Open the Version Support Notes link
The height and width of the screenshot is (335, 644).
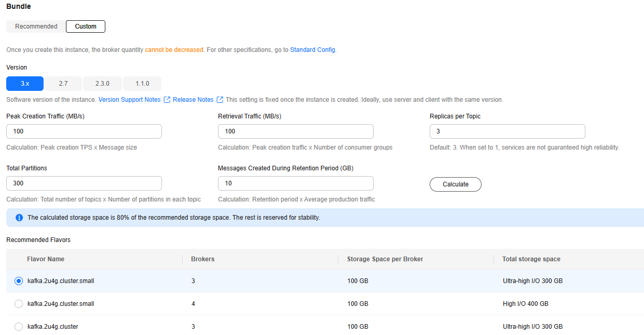click(130, 100)
